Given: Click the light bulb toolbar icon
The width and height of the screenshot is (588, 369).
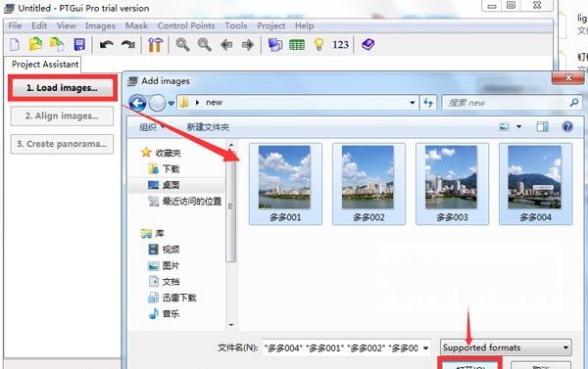Looking at the screenshot, I should click(x=318, y=44).
